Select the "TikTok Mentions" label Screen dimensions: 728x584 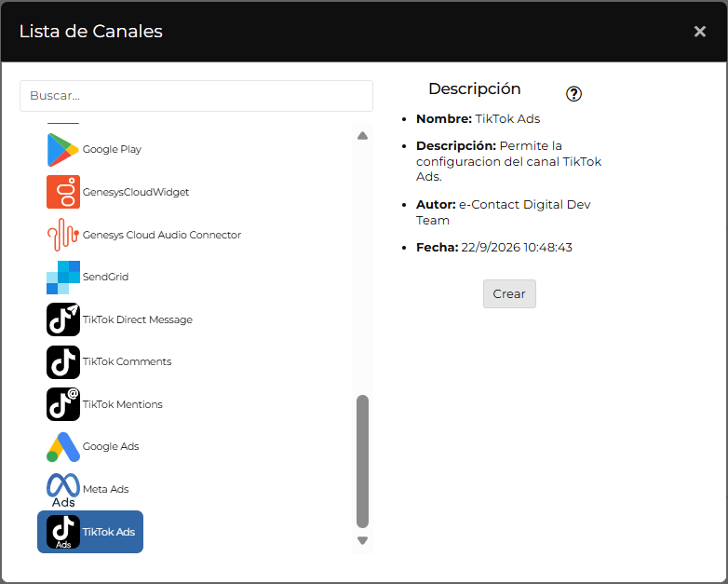pos(123,404)
